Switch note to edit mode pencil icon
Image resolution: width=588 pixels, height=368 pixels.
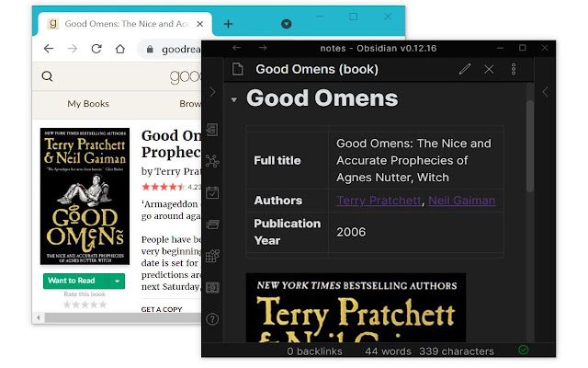point(465,69)
